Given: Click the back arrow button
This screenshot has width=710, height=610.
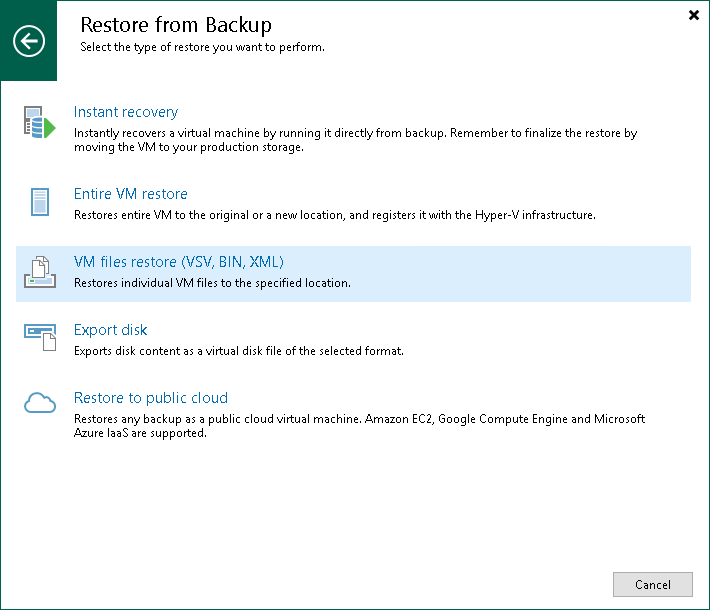Looking at the screenshot, I should click(x=29, y=41).
